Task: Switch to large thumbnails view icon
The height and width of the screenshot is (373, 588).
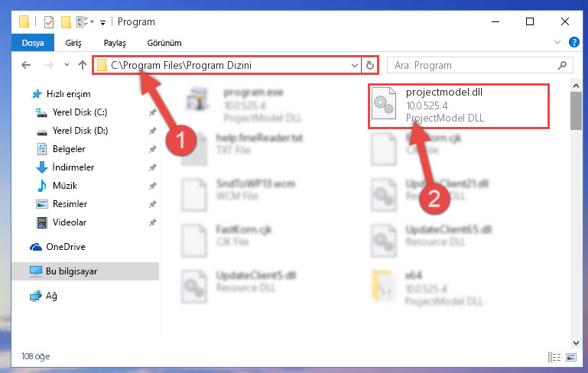Action: click(571, 357)
